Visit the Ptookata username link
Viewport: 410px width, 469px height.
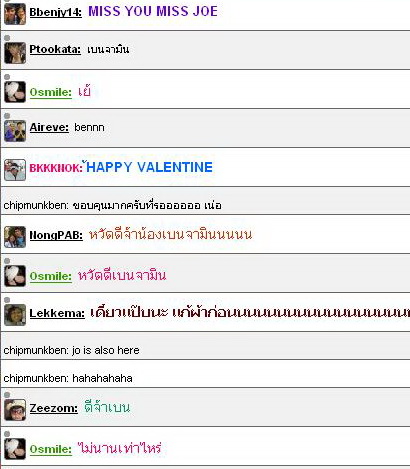point(55,49)
